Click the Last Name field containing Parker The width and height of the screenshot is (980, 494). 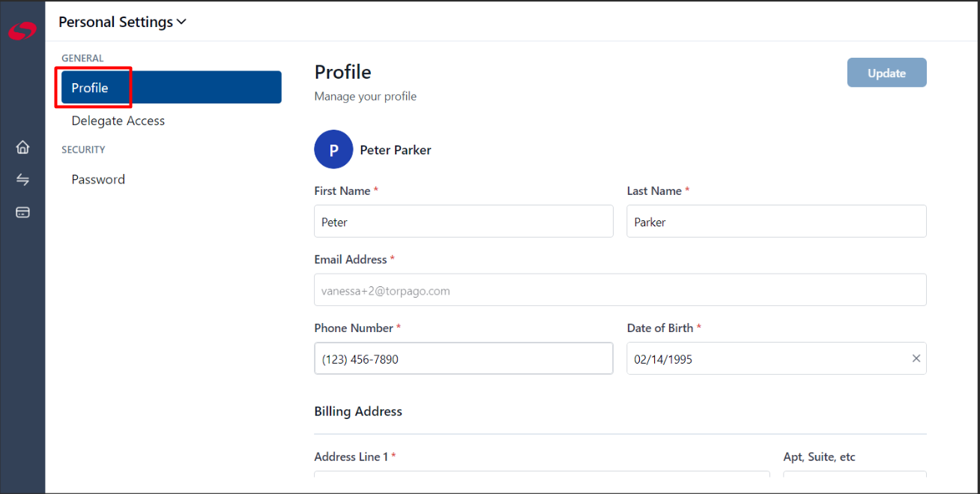point(776,221)
